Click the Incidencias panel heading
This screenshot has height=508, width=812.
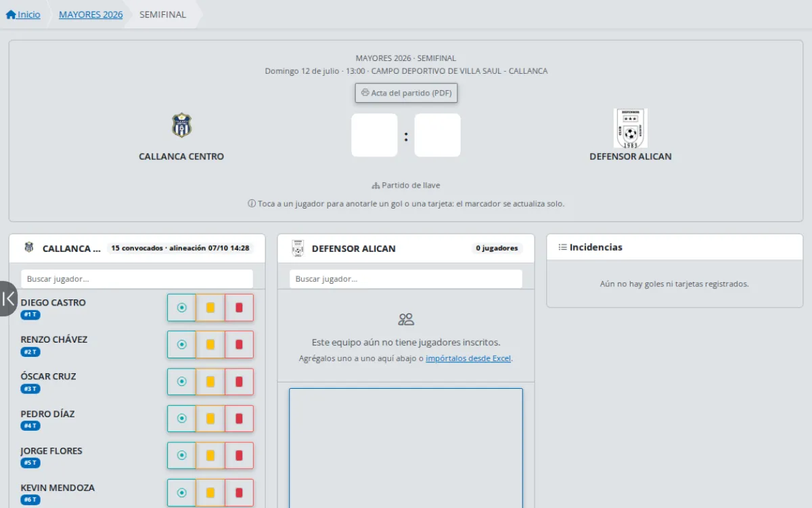590,247
